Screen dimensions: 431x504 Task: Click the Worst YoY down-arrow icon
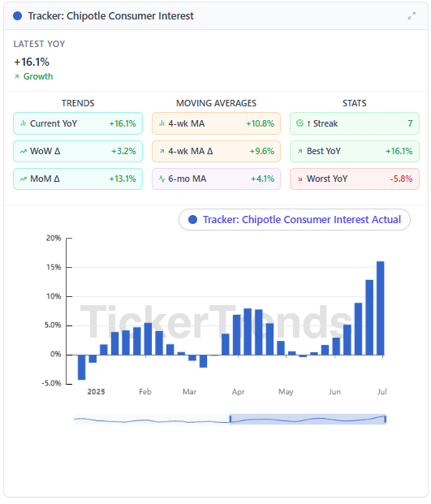click(x=300, y=179)
